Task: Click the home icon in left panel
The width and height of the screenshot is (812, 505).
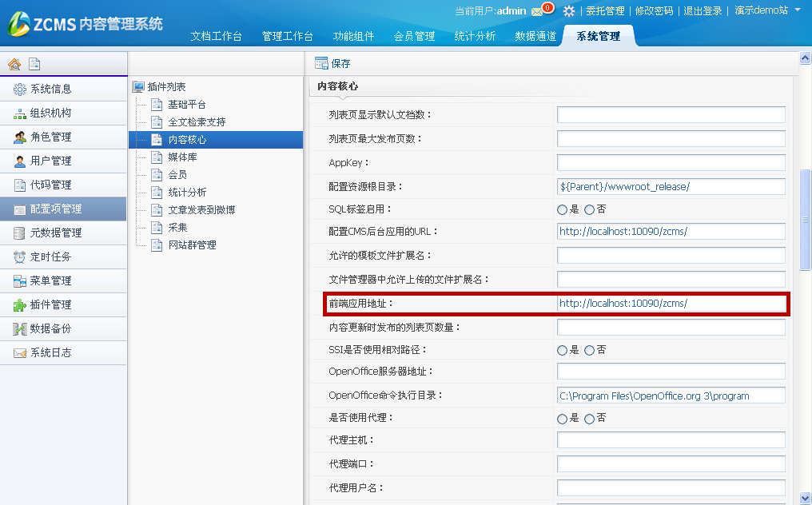Action: pos(14,65)
